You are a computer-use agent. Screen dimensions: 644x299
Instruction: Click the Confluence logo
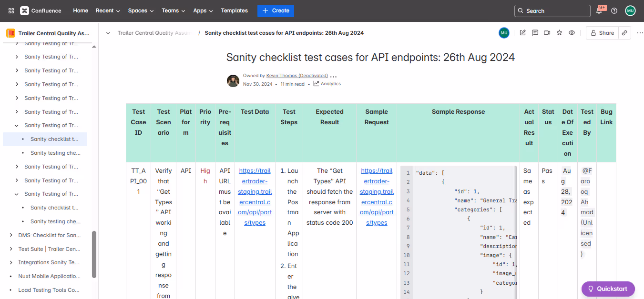click(41, 10)
